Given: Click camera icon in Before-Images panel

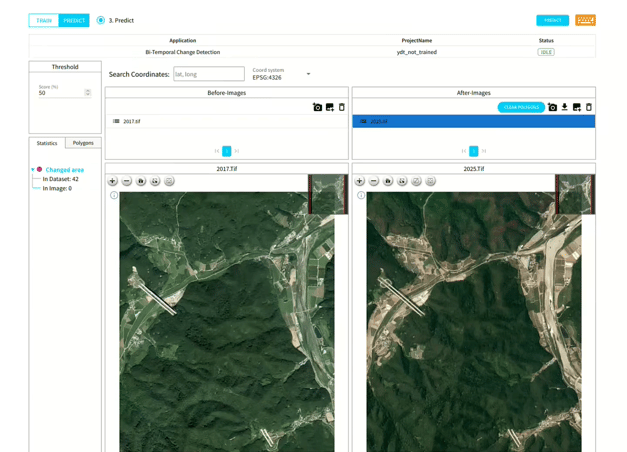Looking at the screenshot, I should [x=317, y=107].
